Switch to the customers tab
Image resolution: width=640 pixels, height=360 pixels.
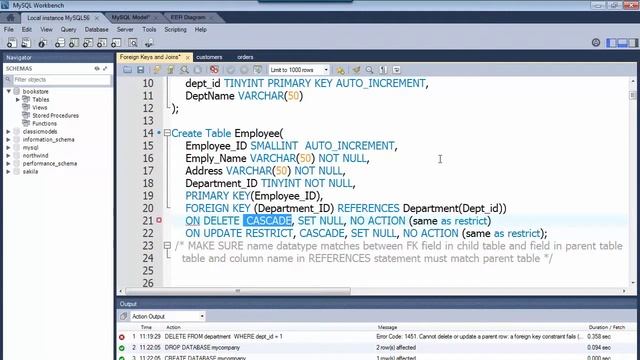pyautogui.click(x=209, y=57)
